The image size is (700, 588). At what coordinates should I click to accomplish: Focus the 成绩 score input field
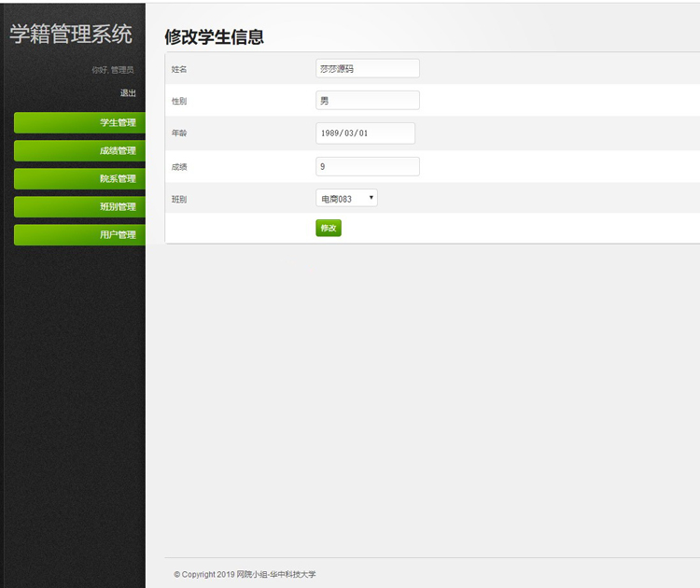[368, 166]
